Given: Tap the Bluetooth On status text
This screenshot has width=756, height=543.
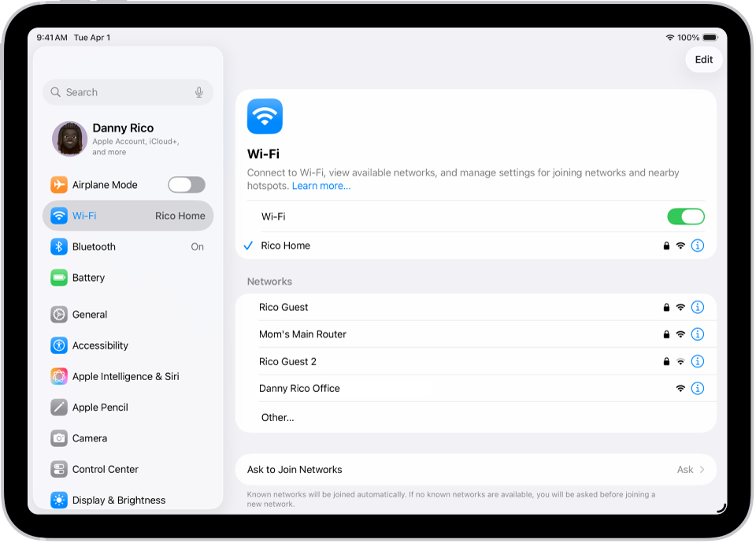Looking at the screenshot, I should coord(197,246).
